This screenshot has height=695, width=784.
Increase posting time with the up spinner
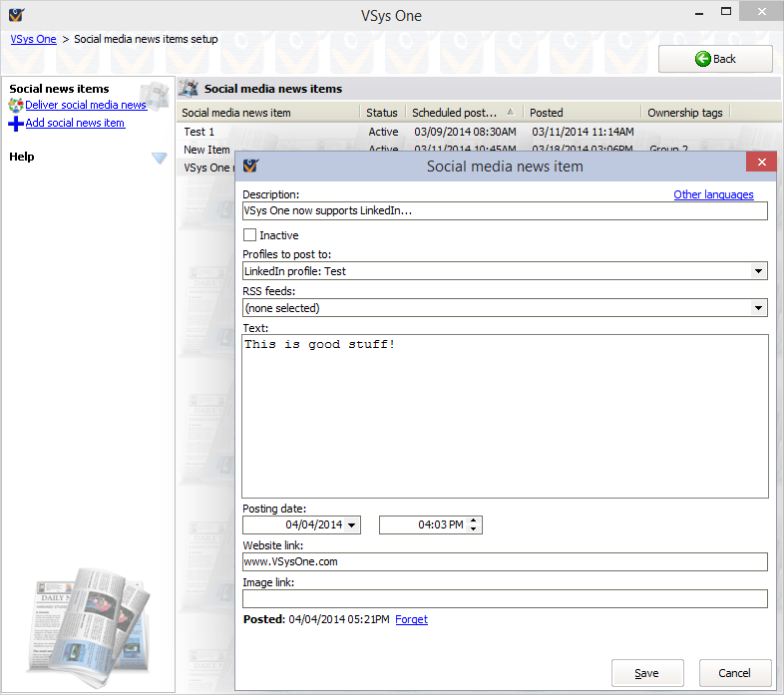[474, 521]
